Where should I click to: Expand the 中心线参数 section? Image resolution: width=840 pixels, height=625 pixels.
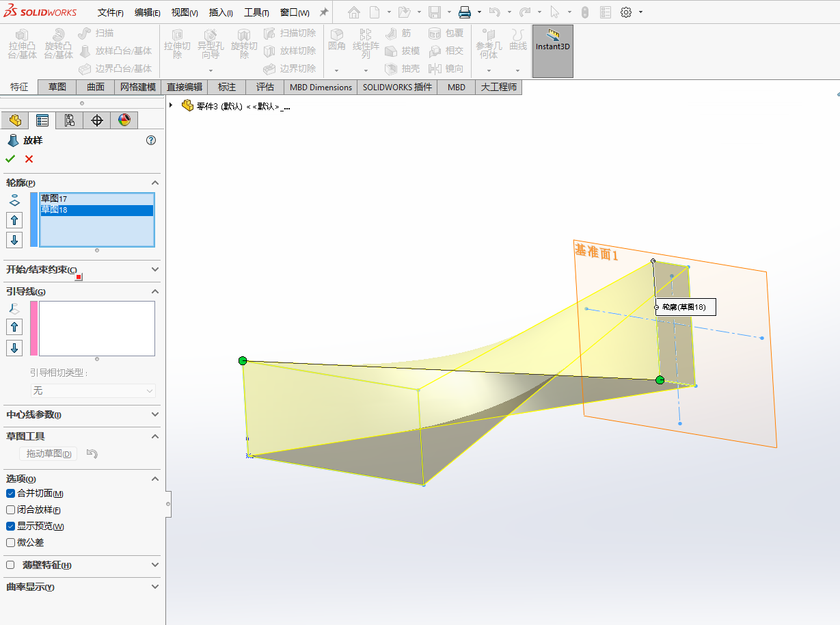[x=154, y=414]
